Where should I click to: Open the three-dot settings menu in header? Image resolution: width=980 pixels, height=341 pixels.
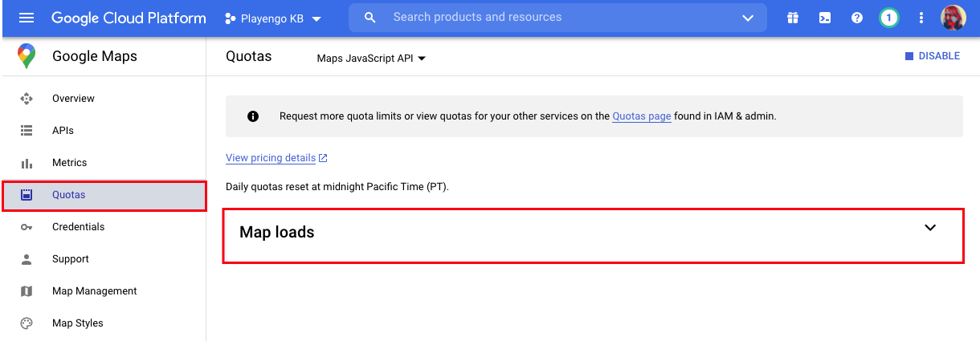(921, 18)
